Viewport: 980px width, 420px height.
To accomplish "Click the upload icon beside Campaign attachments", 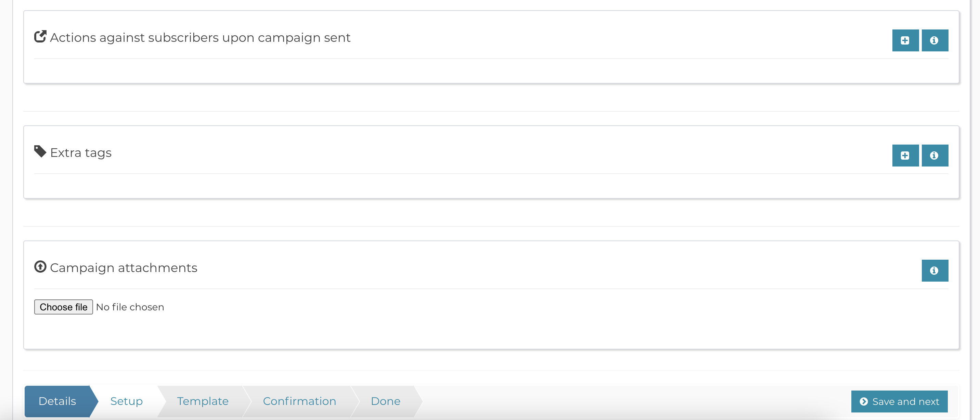I will (x=40, y=267).
